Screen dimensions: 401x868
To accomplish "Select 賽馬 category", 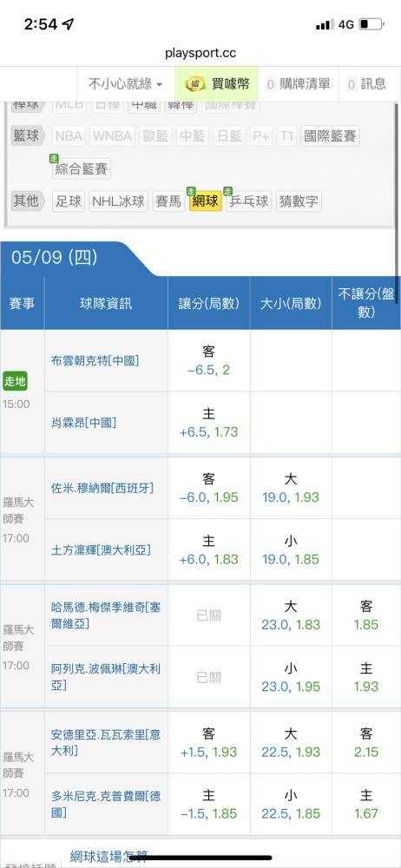I will pos(168,201).
